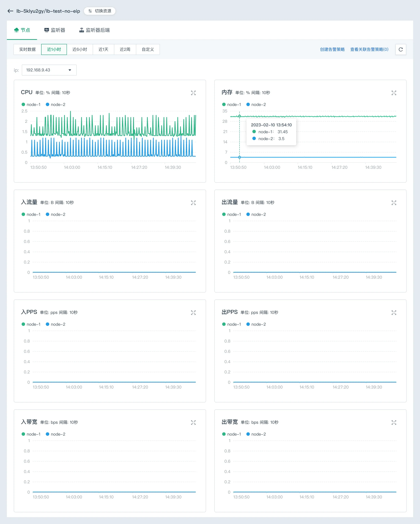Select the 近1天 time range
This screenshot has width=420, height=524.
click(103, 49)
